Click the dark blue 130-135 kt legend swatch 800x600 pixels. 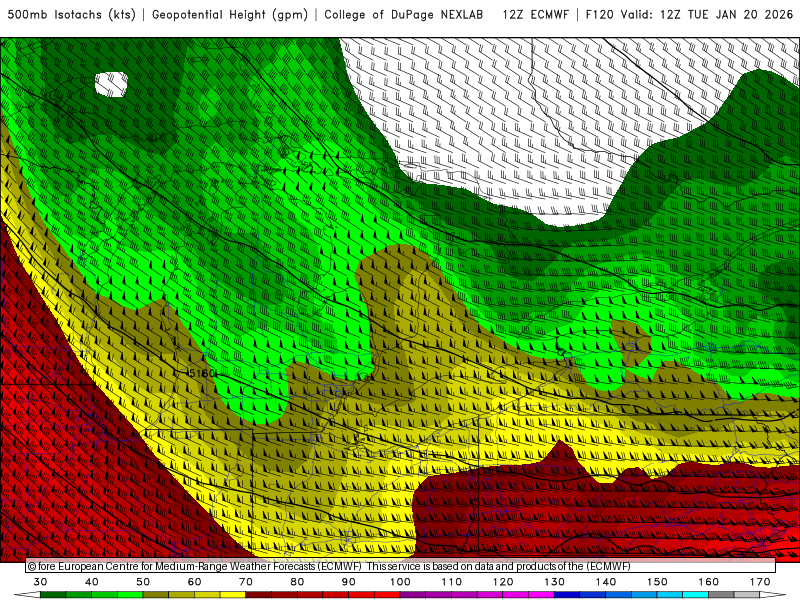[567, 595]
